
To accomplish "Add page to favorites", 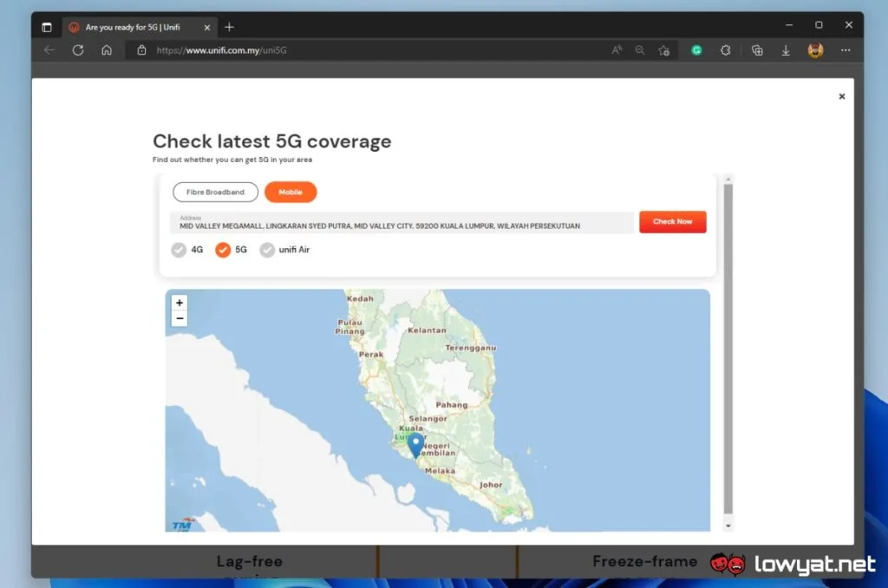I will (x=664, y=50).
